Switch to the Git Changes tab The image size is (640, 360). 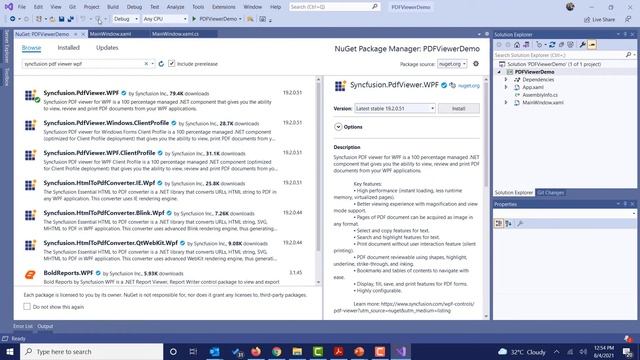550,193
